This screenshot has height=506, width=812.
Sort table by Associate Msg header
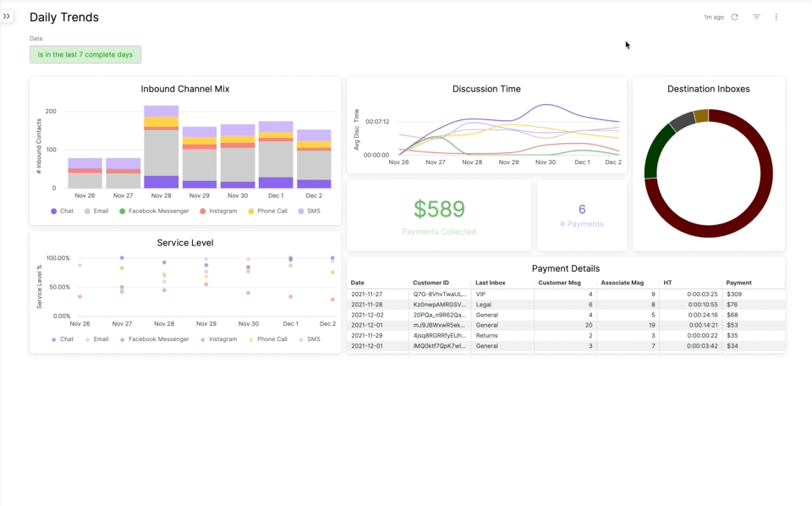click(622, 283)
